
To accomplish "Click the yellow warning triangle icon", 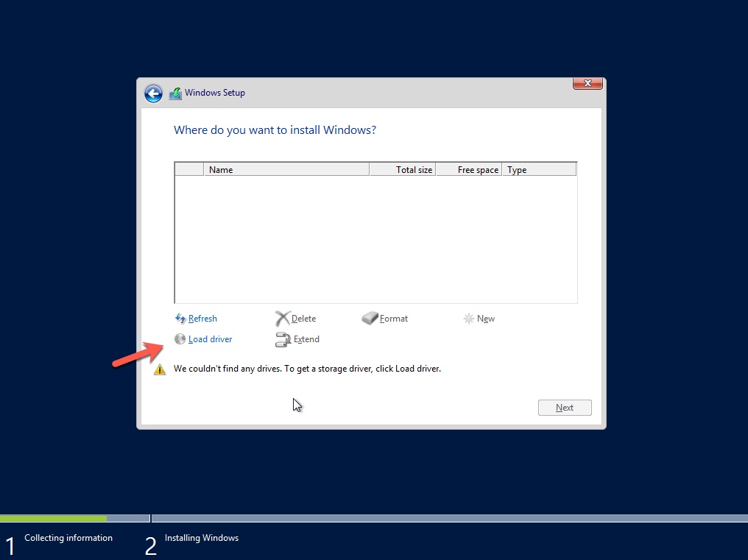I will [x=160, y=369].
